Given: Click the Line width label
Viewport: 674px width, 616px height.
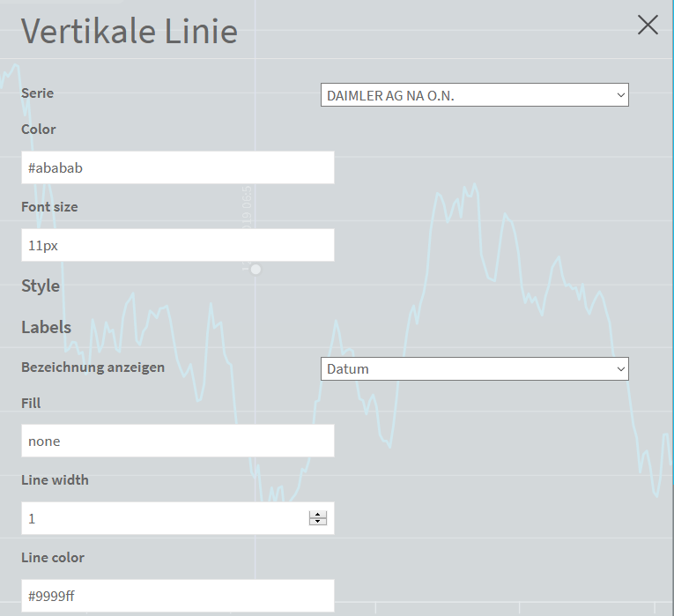Looking at the screenshot, I should coord(55,480).
